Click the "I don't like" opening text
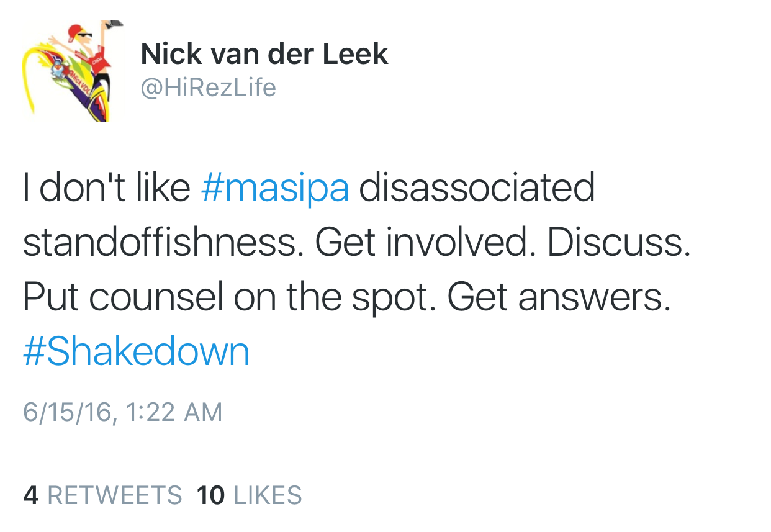The image size is (771, 532). pos(106,189)
